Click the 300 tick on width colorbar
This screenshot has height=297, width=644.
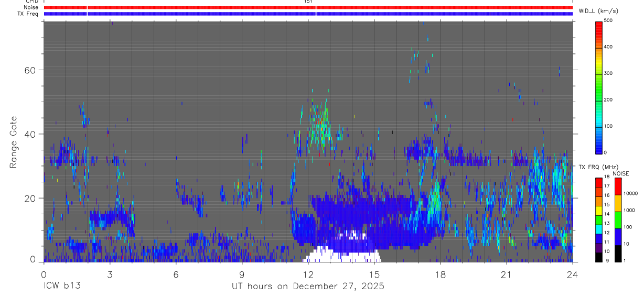608,73
